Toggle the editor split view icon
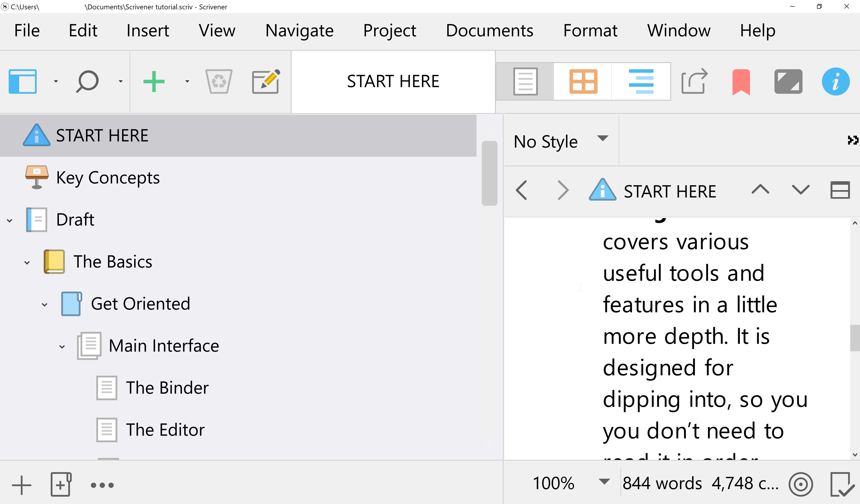The height and width of the screenshot is (504, 860). tap(840, 190)
